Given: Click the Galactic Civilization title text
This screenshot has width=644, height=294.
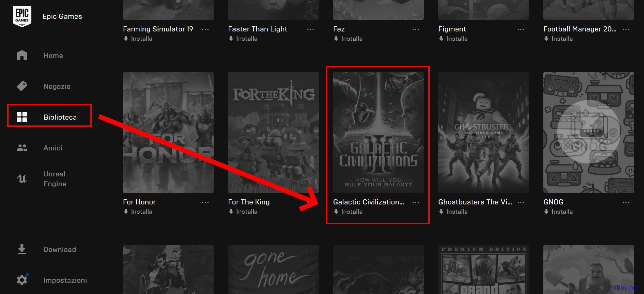Looking at the screenshot, I should click(x=369, y=202).
